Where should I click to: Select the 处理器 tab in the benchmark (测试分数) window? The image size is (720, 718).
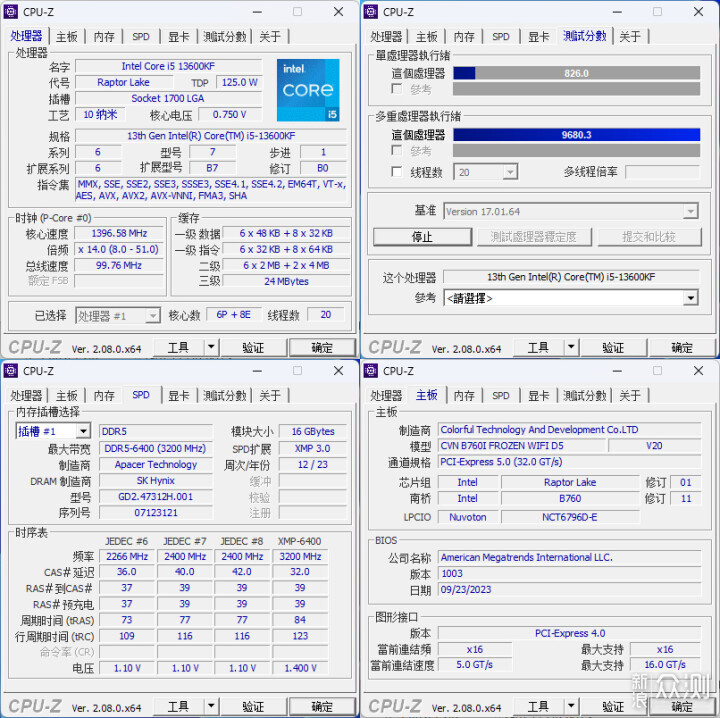(x=386, y=36)
